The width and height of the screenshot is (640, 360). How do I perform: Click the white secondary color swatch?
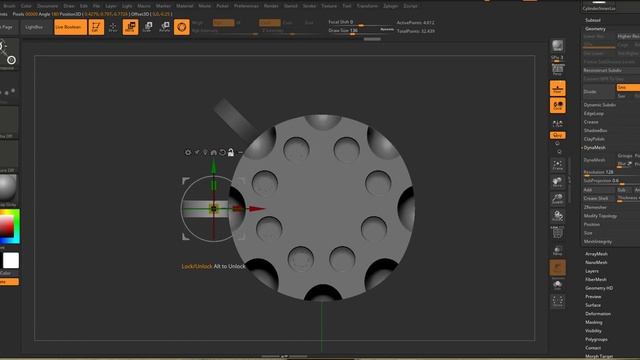coord(11,260)
